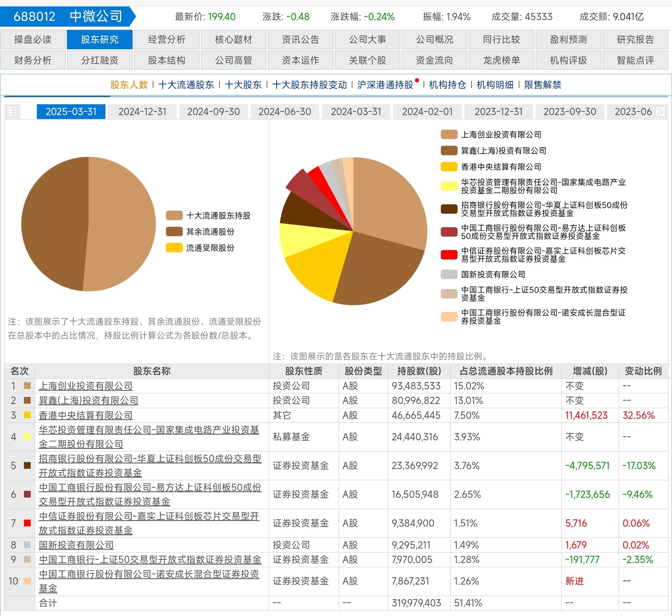
Task: Open 沪深港通持股 section link
Action: point(385,85)
